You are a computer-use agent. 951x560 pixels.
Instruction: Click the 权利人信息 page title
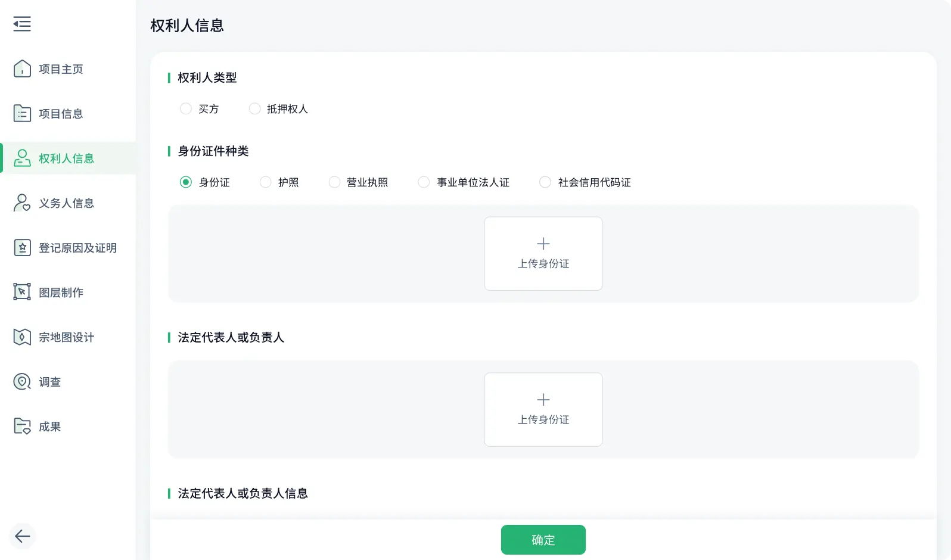[x=187, y=26]
